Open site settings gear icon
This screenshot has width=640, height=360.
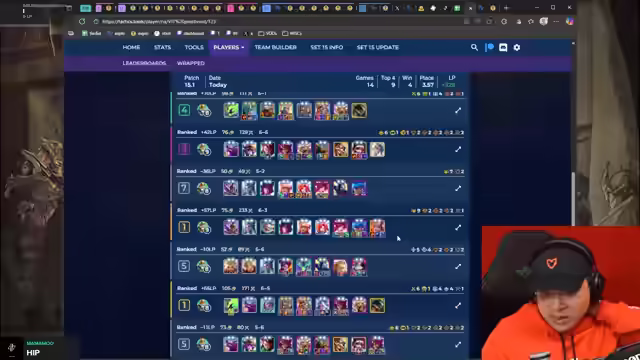point(517,47)
